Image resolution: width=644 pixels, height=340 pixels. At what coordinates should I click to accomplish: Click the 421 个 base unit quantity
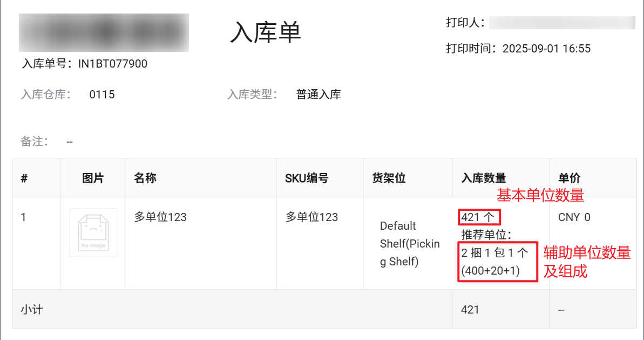click(x=478, y=217)
